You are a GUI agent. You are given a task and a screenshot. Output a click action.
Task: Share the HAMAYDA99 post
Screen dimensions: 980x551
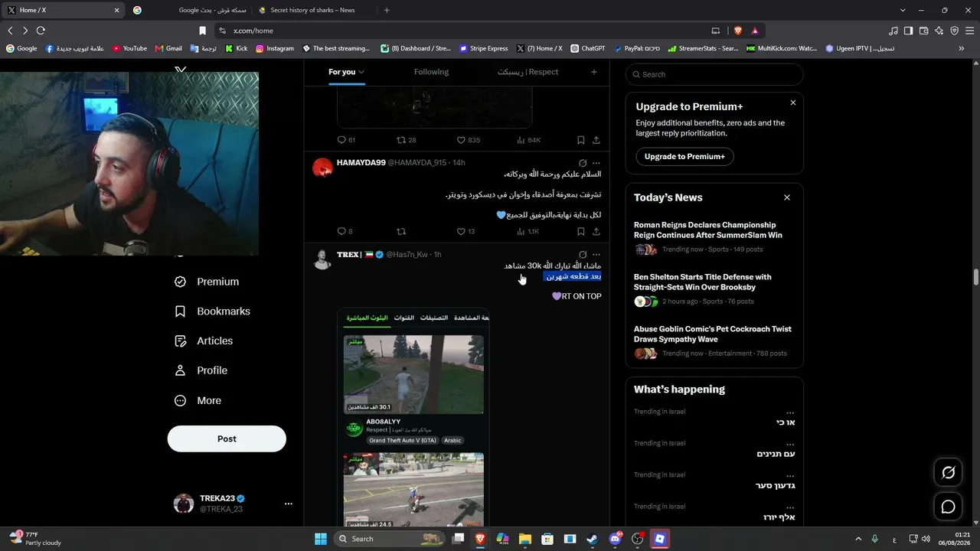point(596,231)
